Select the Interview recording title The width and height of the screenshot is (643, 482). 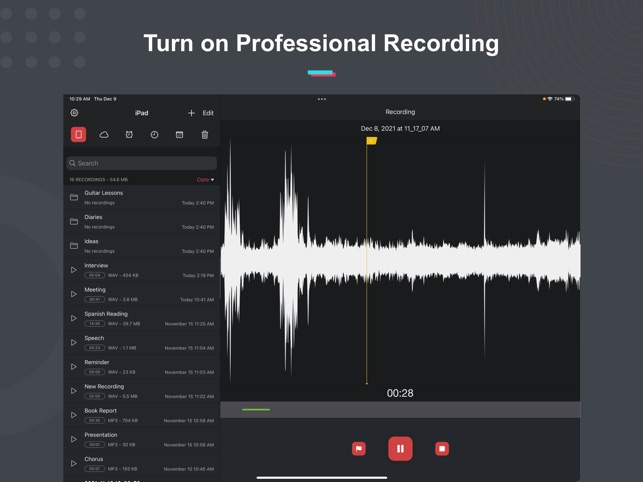(96, 265)
